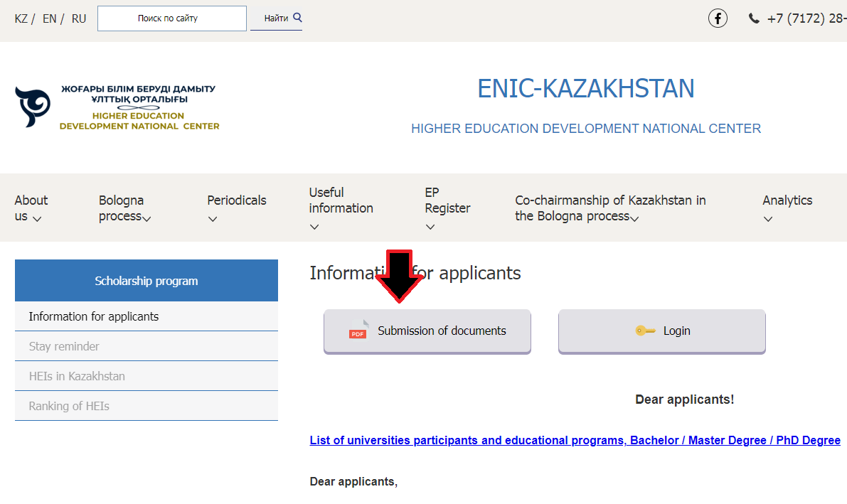Viewport: 847px width, 504px height.
Task: Click the HIGHER EDUCATION DEVELOPMENT NATIONAL CENTER subtitle
Action: tap(585, 129)
